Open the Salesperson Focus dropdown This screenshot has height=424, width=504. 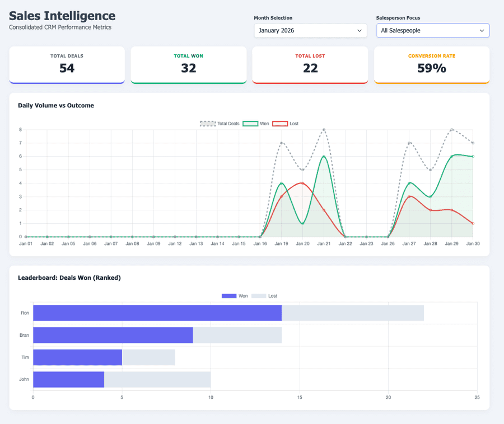[x=432, y=30]
